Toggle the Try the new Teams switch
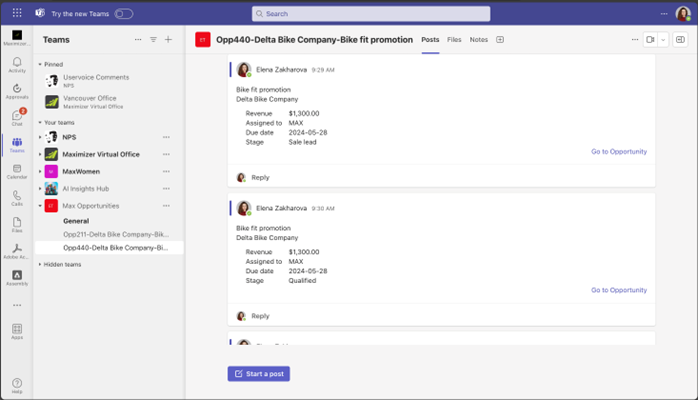Image resolution: width=698 pixels, height=400 pixels. point(123,14)
